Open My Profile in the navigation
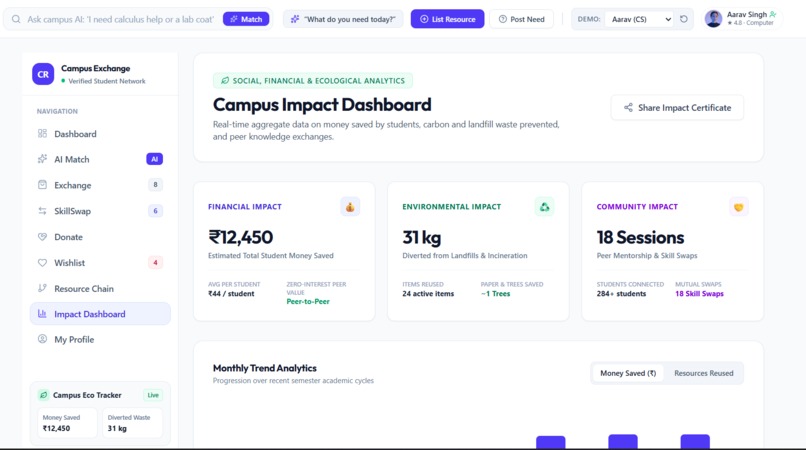The image size is (806, 450). 100,339
